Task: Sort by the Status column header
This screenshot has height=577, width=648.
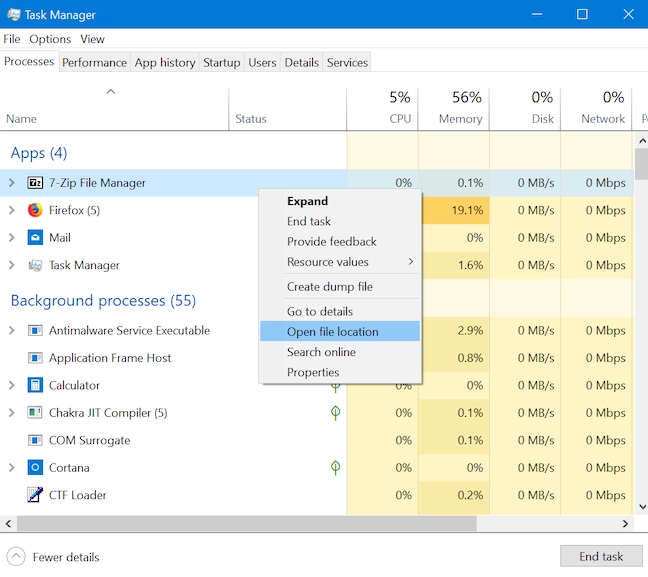Action: (x=288, y=109)
